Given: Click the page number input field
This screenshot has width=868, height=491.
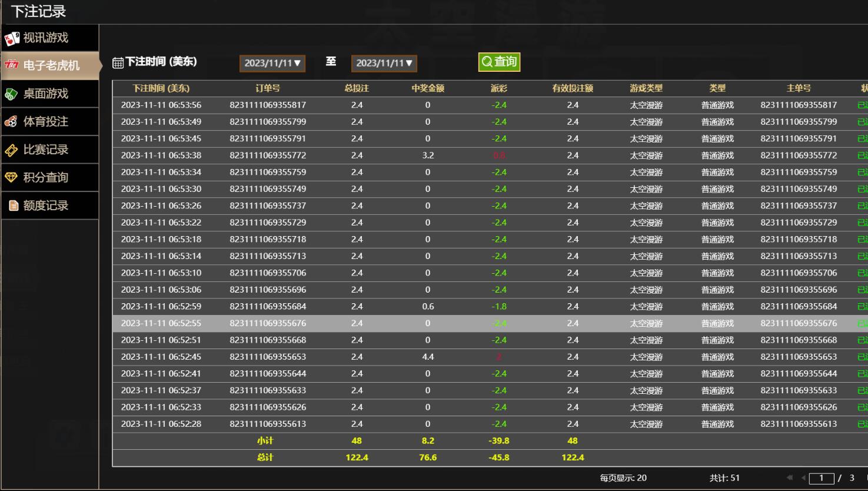Looking at the screenshot, I should point(822,478).
